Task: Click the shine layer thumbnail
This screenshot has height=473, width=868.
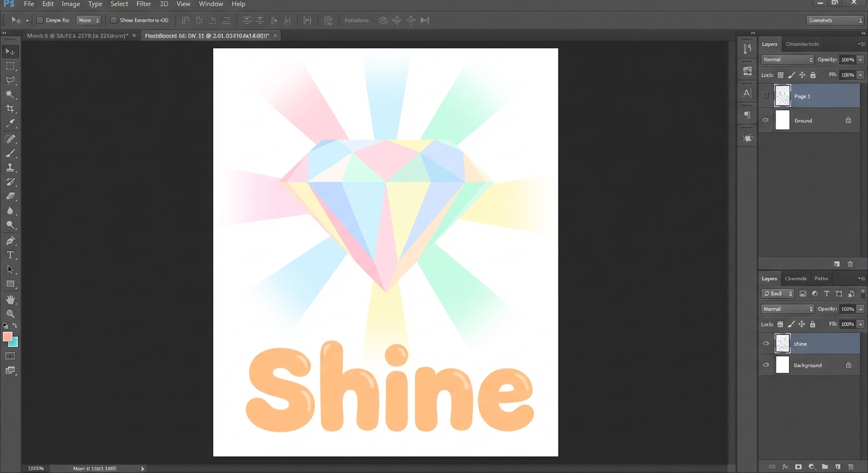Action: coord(782,344)
